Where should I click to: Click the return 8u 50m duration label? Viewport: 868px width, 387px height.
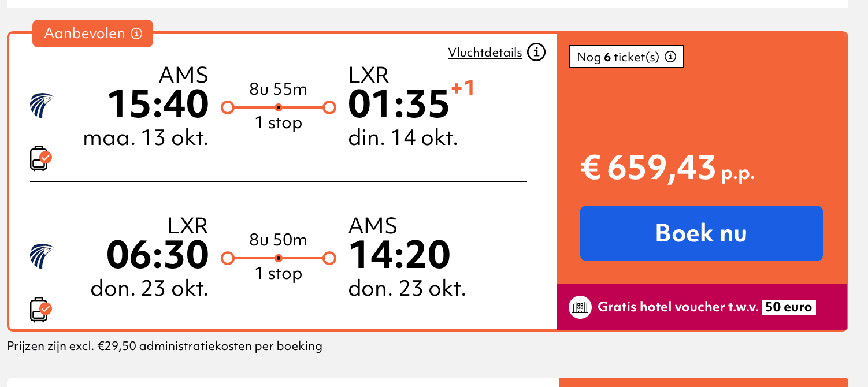tap(279, 240)
